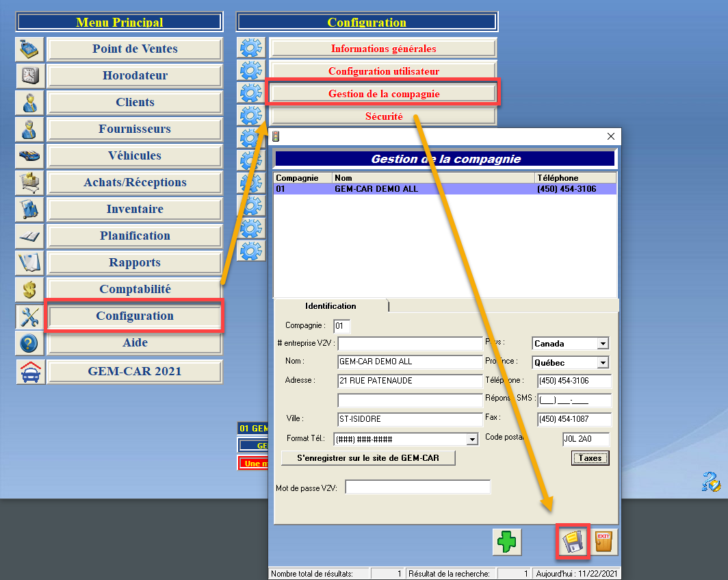Click the question mark icon beside Aide
This screenshot has width=728, height=580.
click(29, 343)
